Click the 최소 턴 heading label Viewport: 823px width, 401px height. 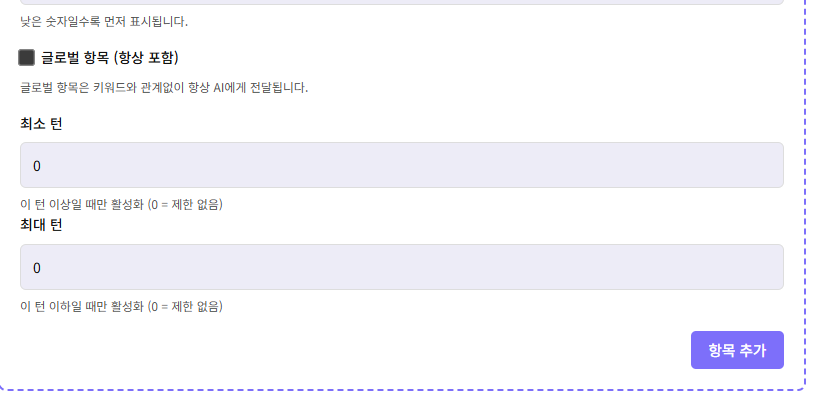click(x=41, y=123)
